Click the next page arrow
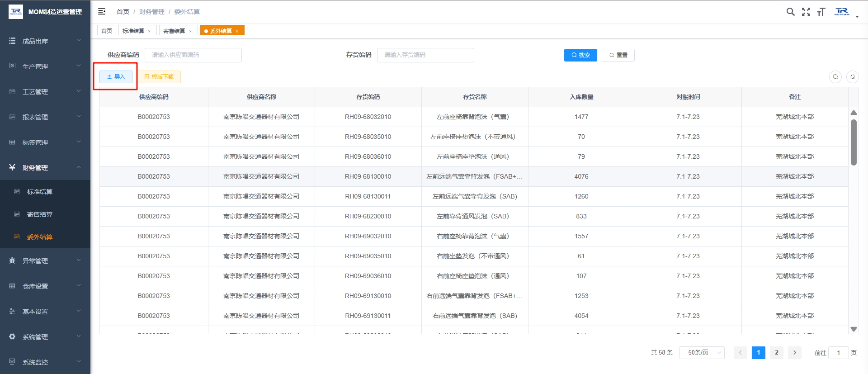Screen dimensions: 868x374 795,353
